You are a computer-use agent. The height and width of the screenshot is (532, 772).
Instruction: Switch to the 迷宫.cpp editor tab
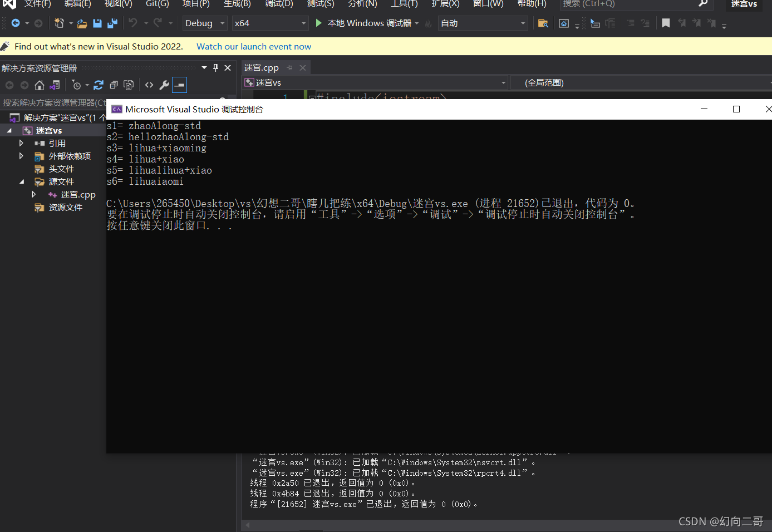pos(262,68)
